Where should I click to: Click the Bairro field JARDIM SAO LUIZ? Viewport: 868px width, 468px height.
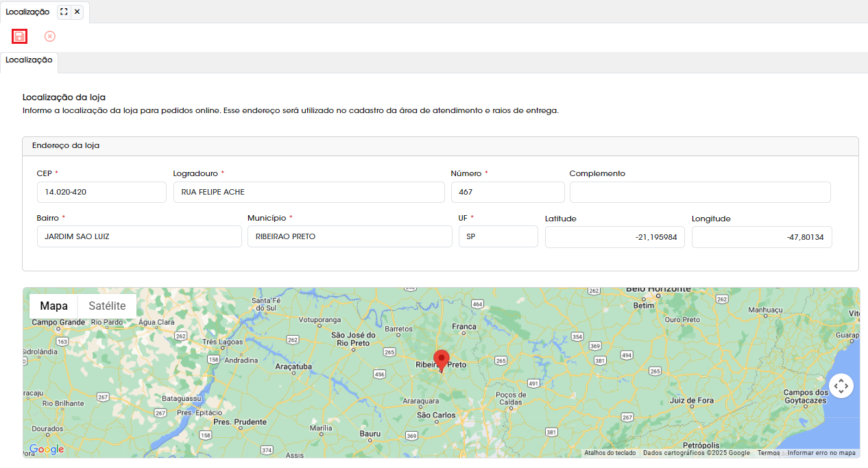tap(139, 236)
